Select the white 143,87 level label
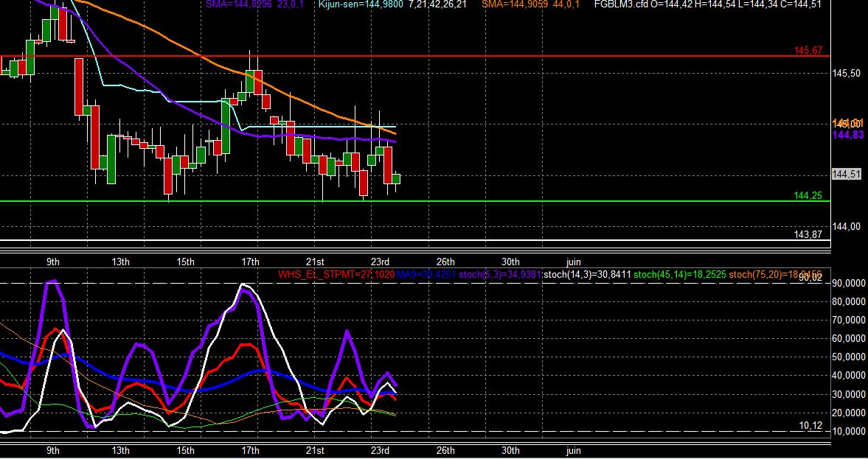The image size is (868, 459). pos(808,234)
